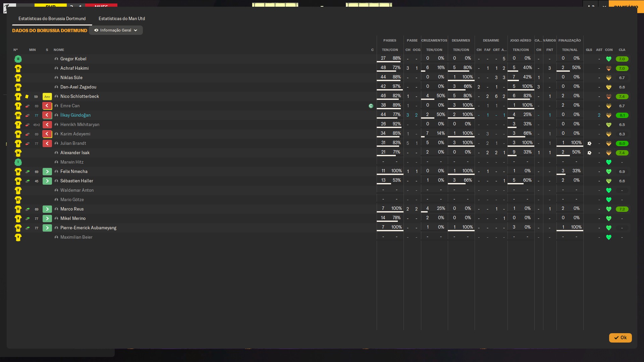Sort by the CLA rating column header
Screen dimensions: 644x362
(622, 50)
